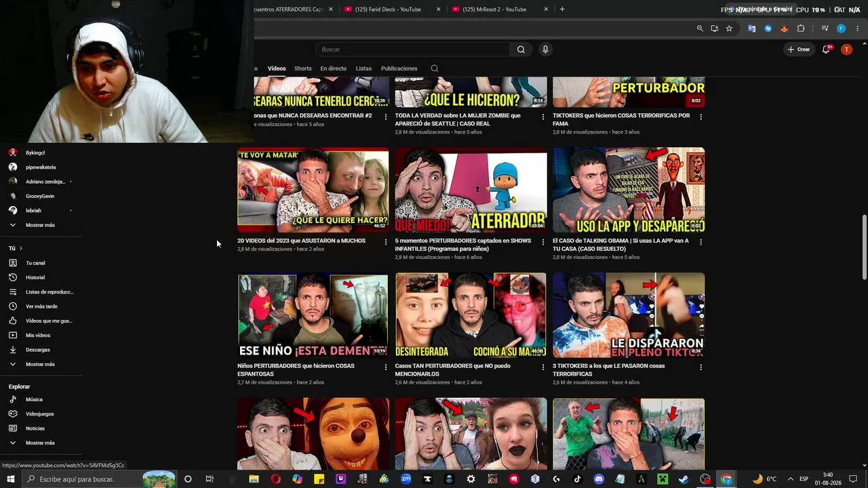Open the Windows Start menu
Viewport: 868px width, 488px height.
pyautogui.click(x=11, y=479)
